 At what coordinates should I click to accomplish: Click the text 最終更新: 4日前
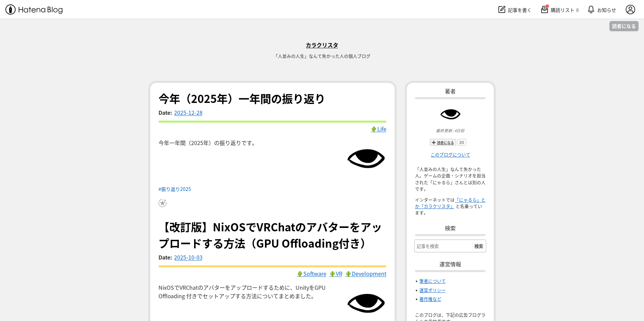(450, 131)
